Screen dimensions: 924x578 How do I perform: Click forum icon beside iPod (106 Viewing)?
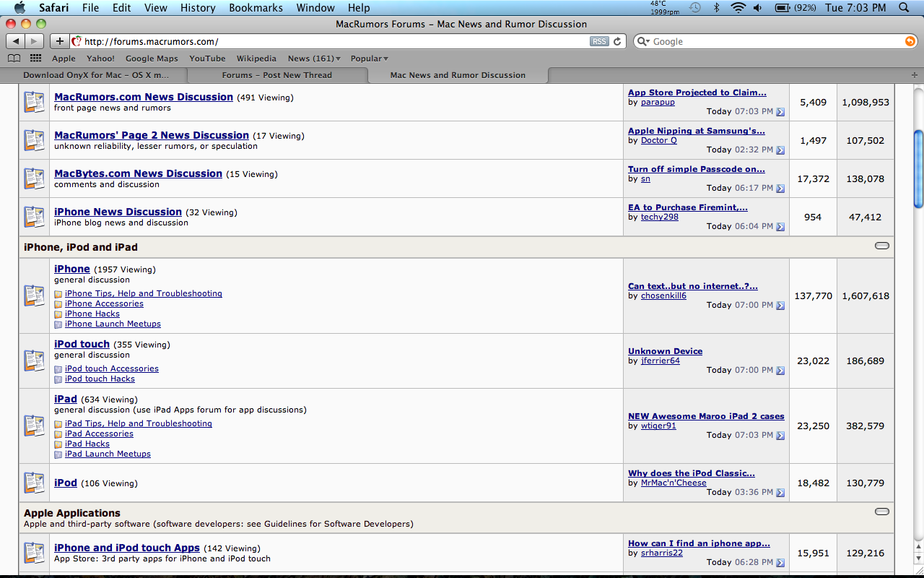(34, 483)
